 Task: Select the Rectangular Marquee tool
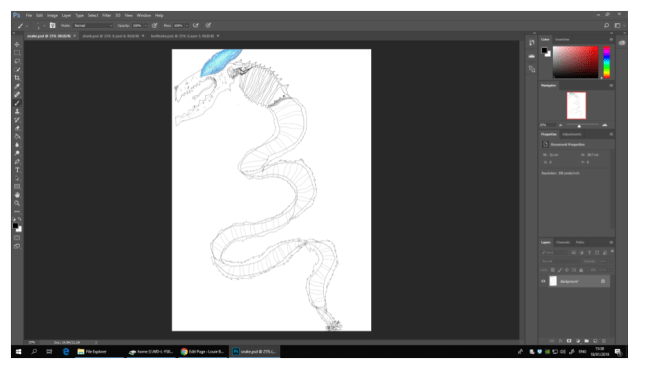(x=17, y=53)
